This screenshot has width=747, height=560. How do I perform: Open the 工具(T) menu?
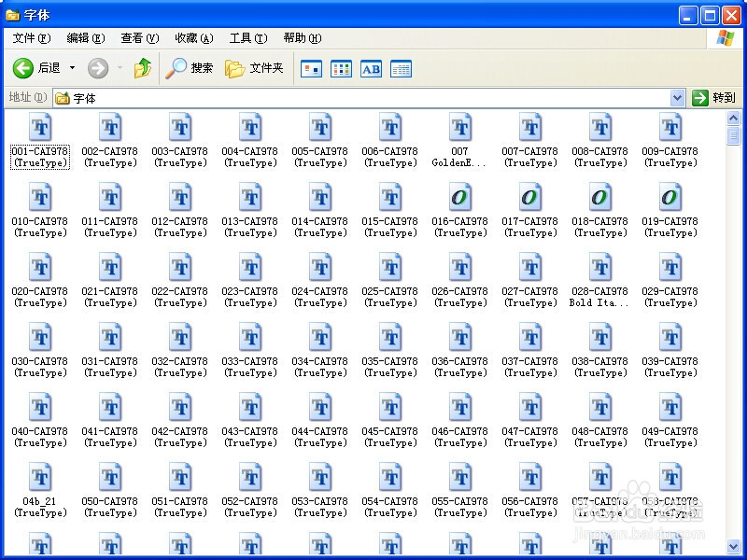248,38
